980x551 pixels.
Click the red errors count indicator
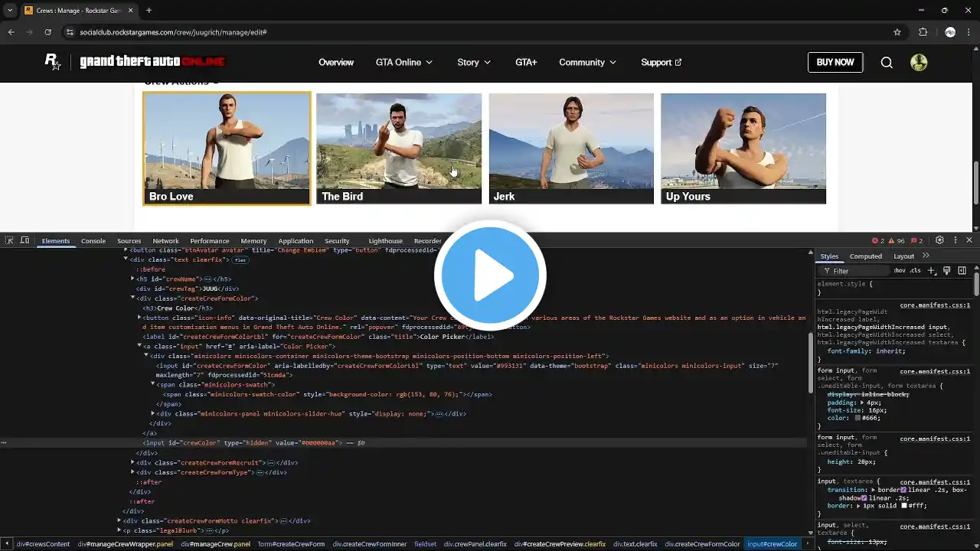878,241
